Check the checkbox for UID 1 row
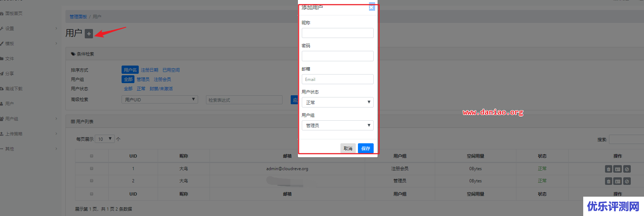 tap(92, 168)
